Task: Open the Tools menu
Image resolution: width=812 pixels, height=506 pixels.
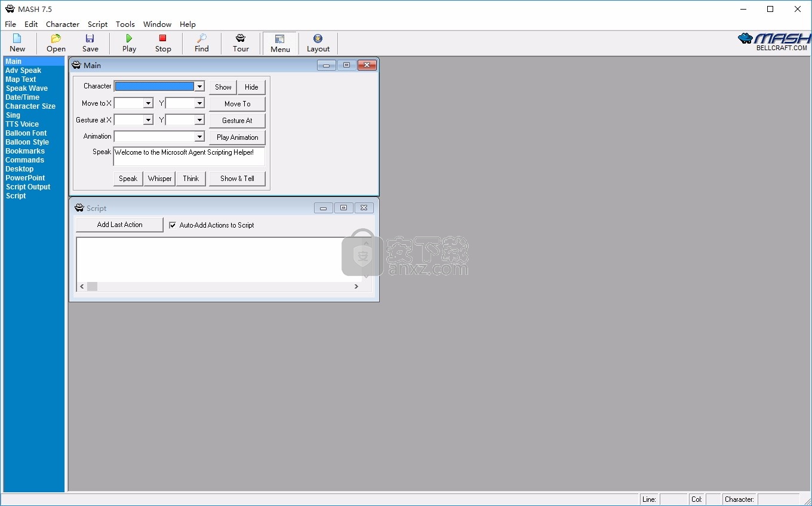Action: (125, 24)
